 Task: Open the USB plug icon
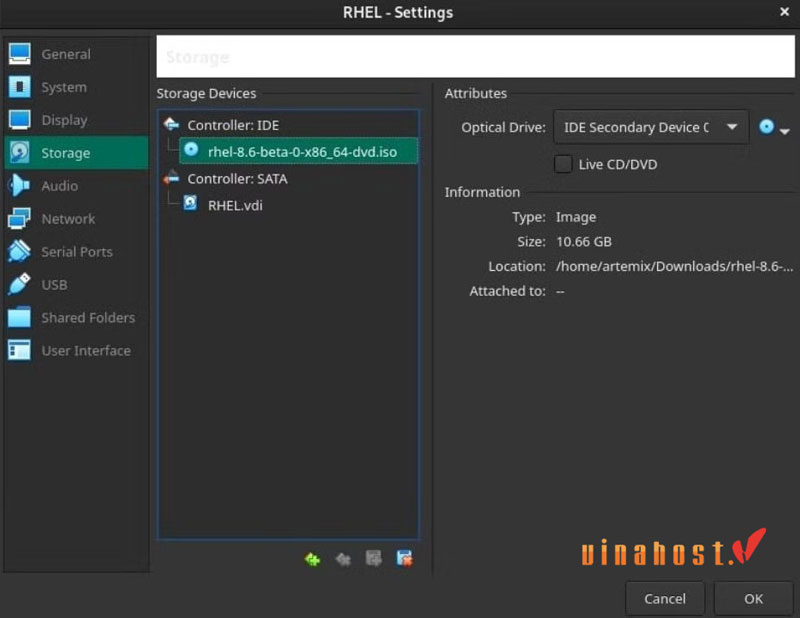19,284
